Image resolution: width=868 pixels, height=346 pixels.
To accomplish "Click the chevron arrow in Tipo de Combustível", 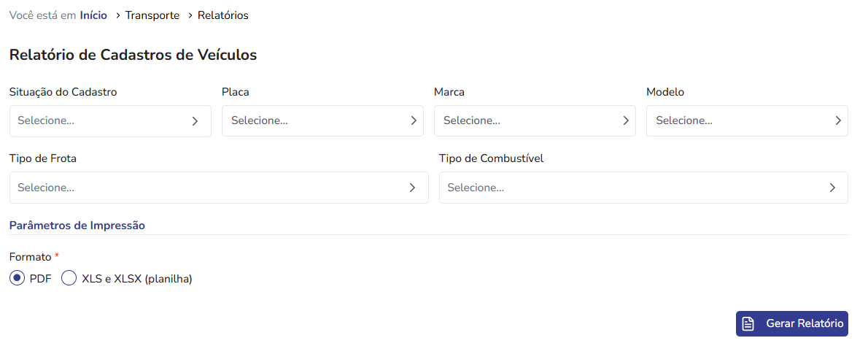I will click(832, 188).
